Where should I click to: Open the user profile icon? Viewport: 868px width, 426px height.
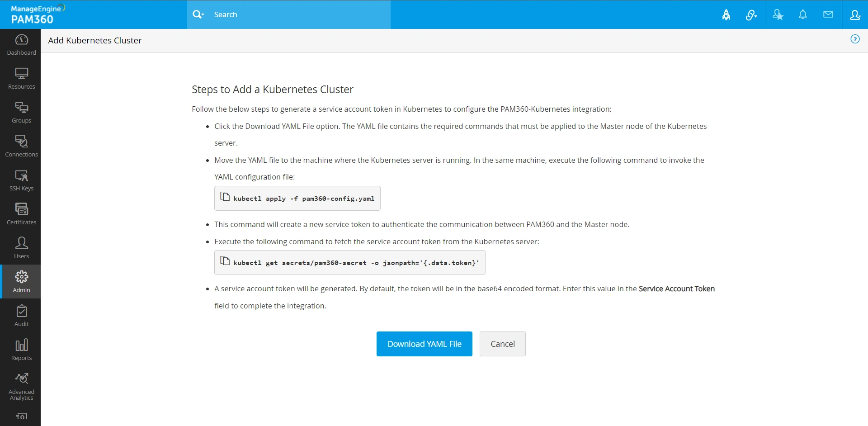point(854,15)
